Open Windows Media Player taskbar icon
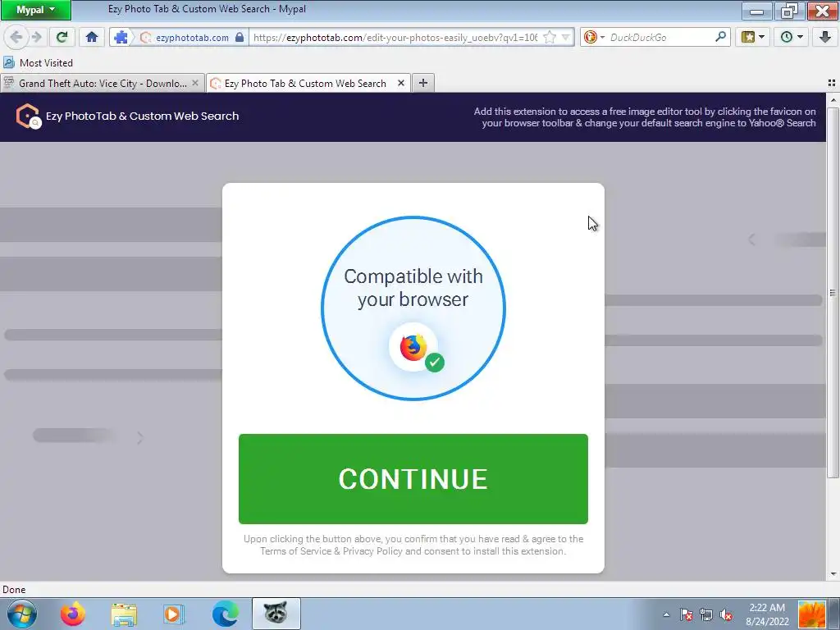 click(174, 614)
